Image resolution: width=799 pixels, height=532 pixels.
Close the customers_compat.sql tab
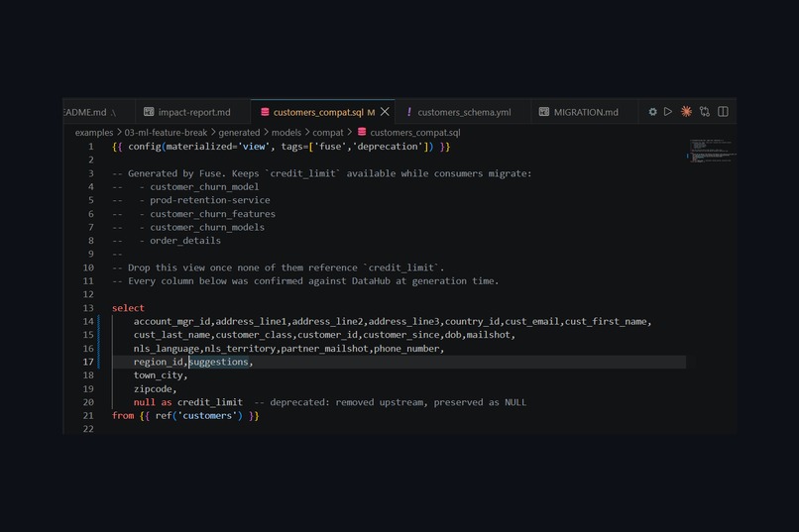[x=386, y=112]
